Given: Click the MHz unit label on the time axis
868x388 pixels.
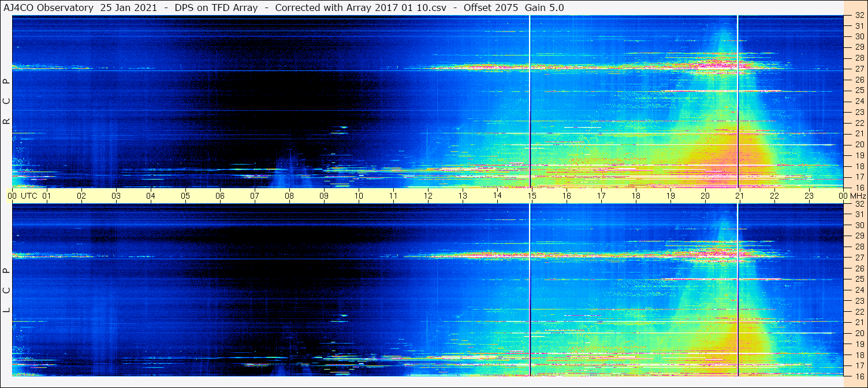Looking at the screenshot, I should click(858, 196).
